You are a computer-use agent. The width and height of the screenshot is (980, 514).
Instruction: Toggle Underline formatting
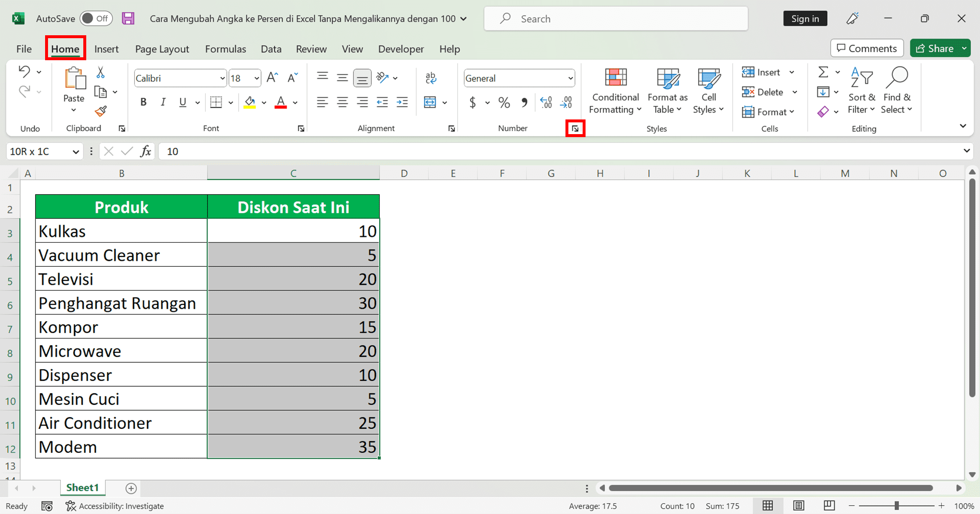(x=182, y=102)
